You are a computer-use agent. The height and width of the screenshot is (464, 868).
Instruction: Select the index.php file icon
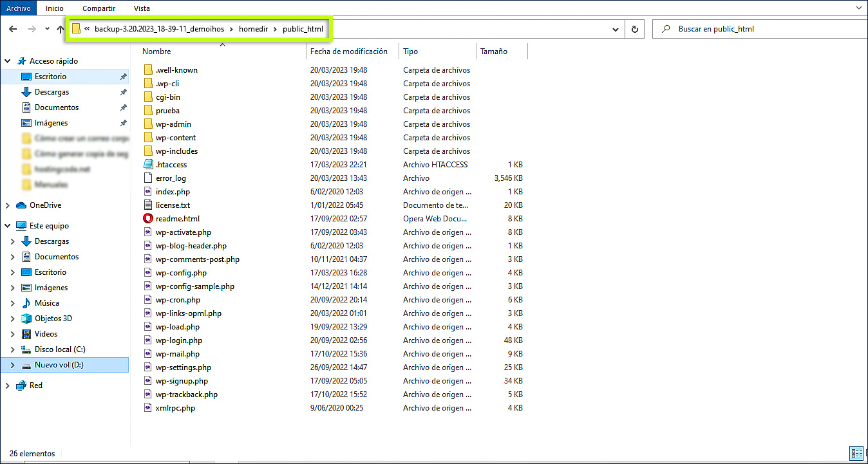148,191
